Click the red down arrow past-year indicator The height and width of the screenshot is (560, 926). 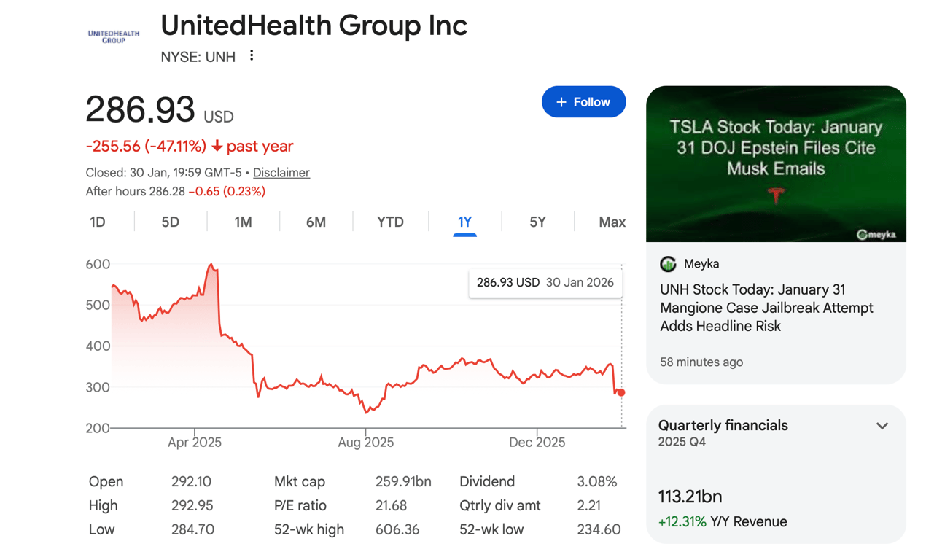217,147
